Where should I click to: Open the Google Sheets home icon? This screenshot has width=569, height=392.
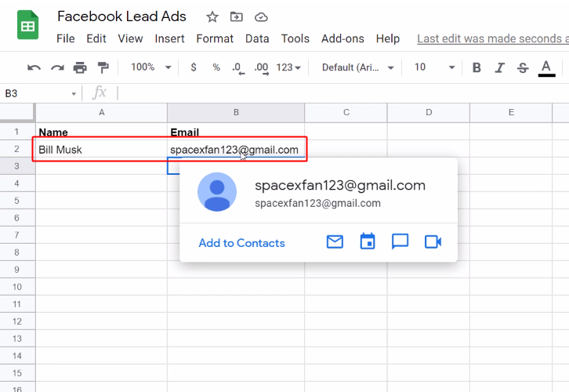tap(28, 24)
